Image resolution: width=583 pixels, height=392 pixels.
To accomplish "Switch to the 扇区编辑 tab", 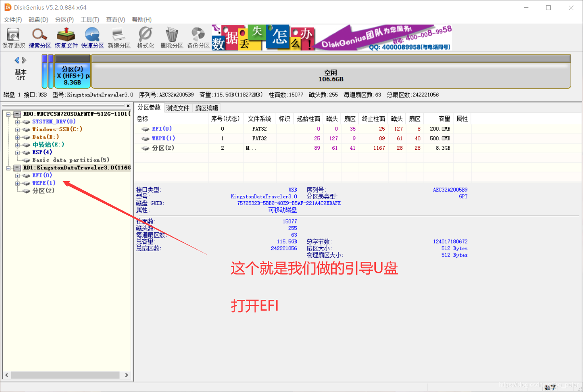I will (206, 108).
